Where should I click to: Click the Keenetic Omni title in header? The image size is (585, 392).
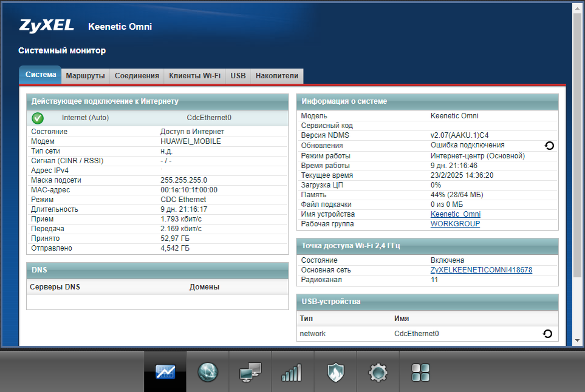120,27
